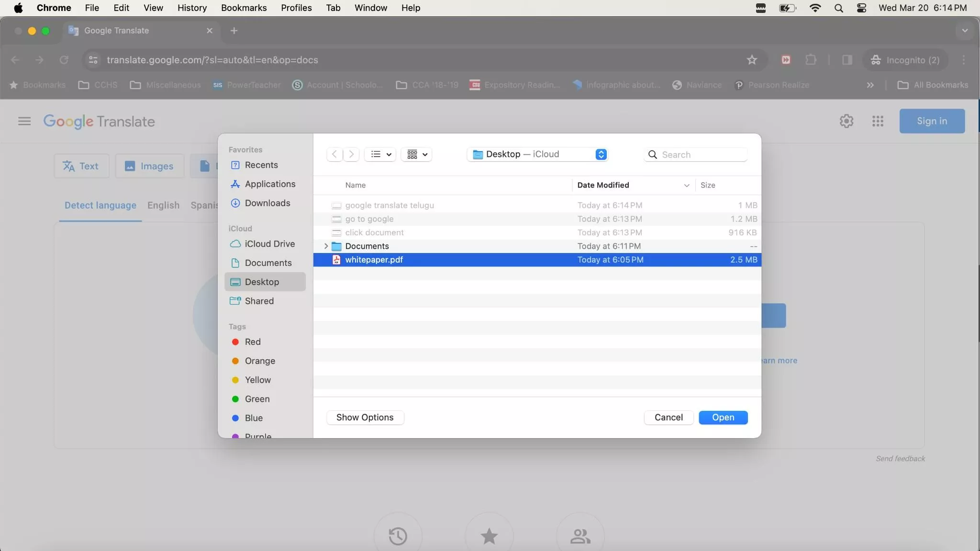The width and height of the screenshot is (980, 551).
Task: Select Applications in the sidebar
Action: click(x=270, y=184)
